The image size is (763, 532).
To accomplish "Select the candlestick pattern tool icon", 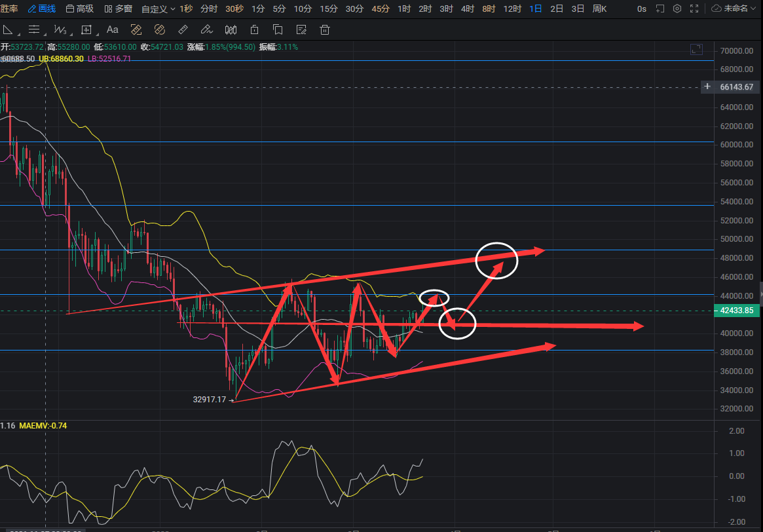I will coord(231,29).
